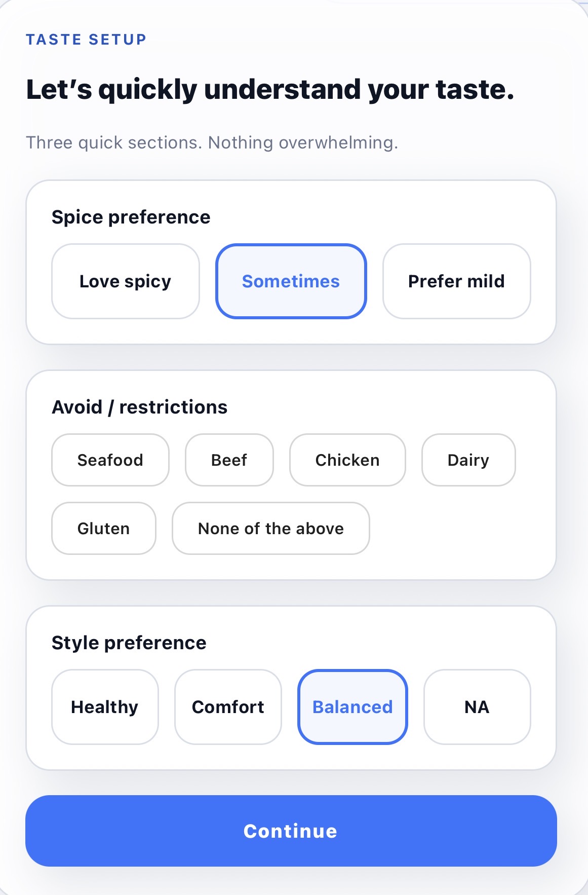Viewport: 588px width, 895px height.
Task: Click the main title about understanding taste
Action: (270, 89)
